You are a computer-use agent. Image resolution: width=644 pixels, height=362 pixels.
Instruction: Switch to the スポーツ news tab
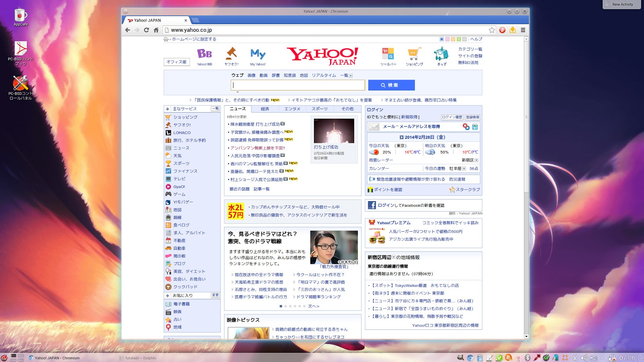point(320,109)
